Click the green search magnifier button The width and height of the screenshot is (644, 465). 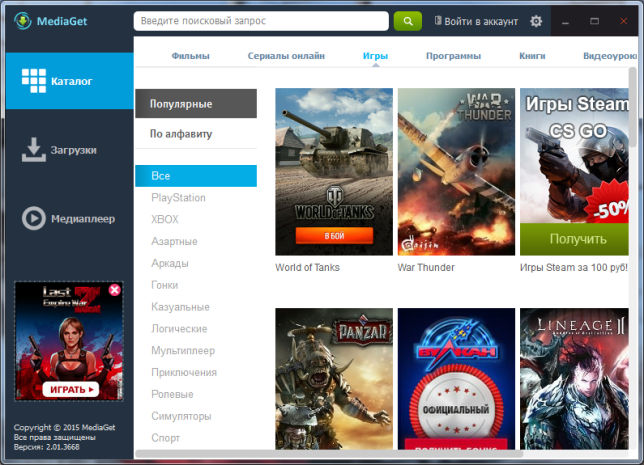pyautogui.click(x=407, y=21)
